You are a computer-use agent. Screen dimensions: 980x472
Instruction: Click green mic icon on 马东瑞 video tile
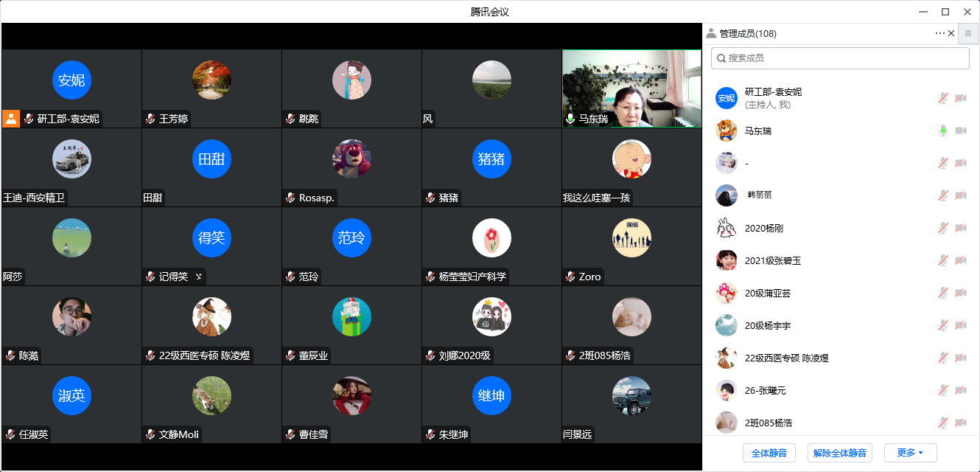(570, 119)
